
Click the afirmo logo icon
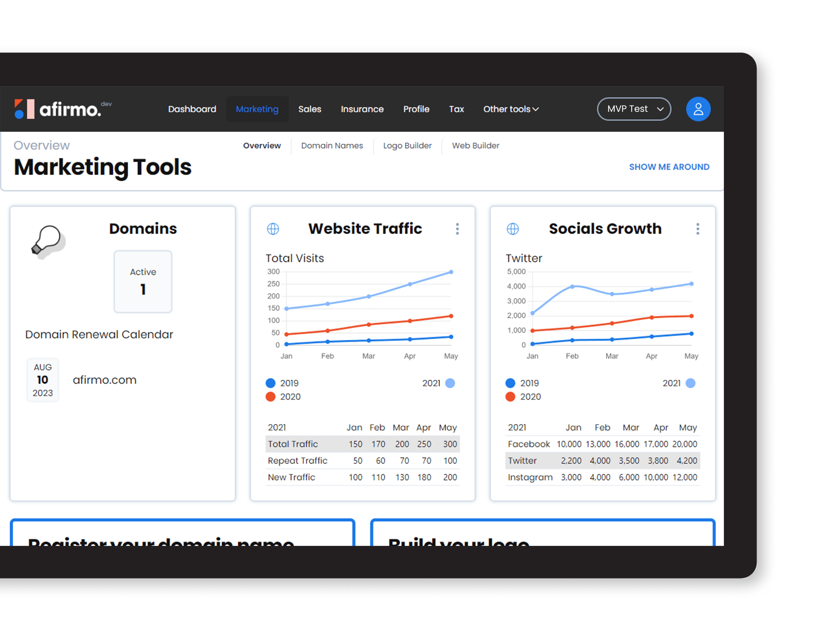pyautogui.click(x=24, y=109)
